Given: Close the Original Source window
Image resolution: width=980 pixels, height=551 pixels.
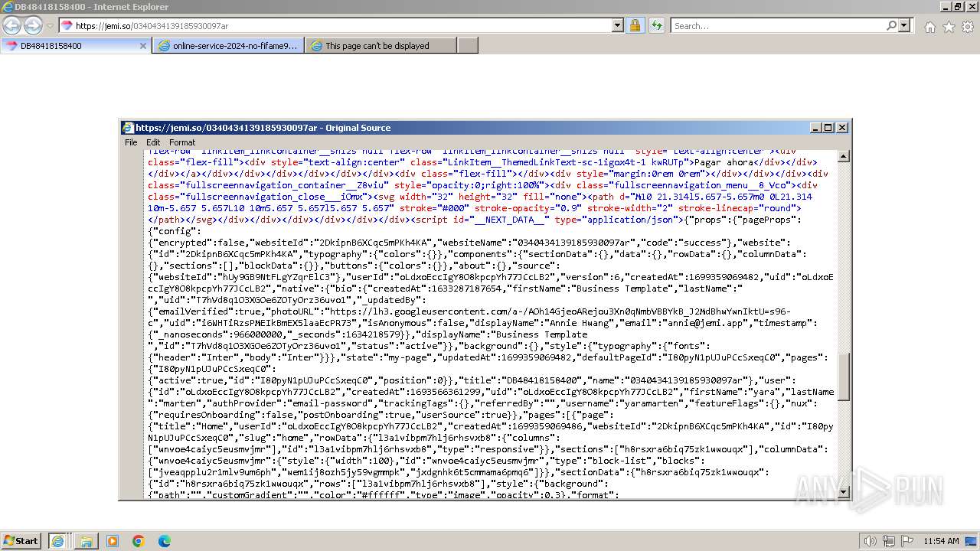Looking at the screenshot, I should 842,128.
